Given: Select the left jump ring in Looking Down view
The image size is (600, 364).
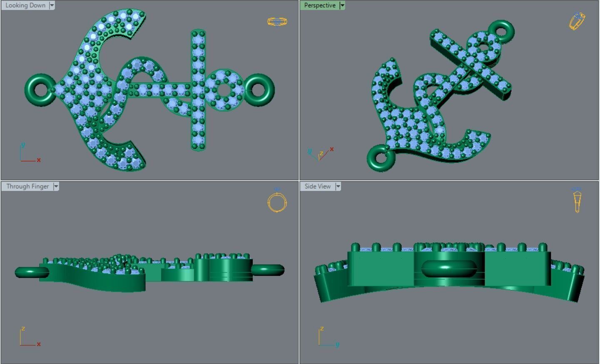Looking at the screenshot, I should coord(40,89).
